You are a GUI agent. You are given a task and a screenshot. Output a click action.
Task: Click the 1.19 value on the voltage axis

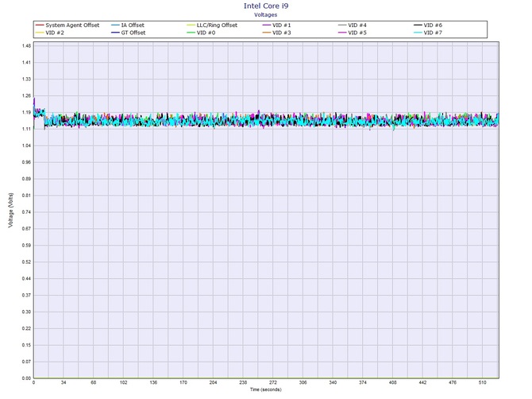click(27, 112)
